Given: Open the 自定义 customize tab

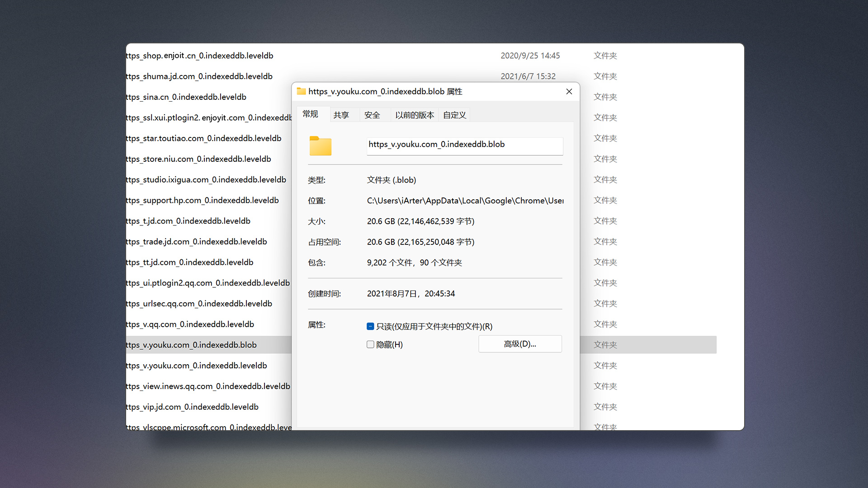Looking at the screenshot, I should click(x=454, y=115).
